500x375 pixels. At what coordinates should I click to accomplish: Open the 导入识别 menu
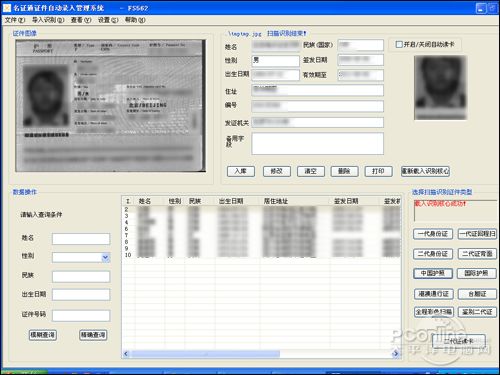(x=48, y=20)
